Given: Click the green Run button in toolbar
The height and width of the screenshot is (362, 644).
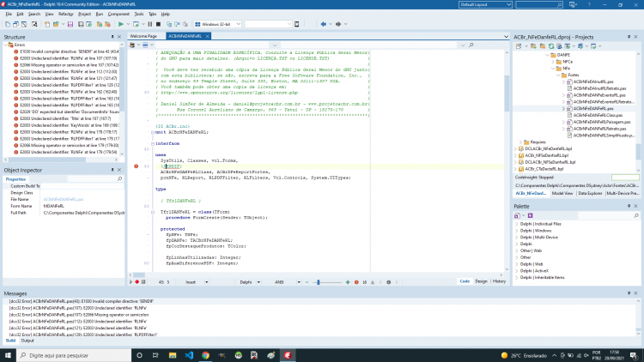Looking at the screenshot, I should [121, 24].
